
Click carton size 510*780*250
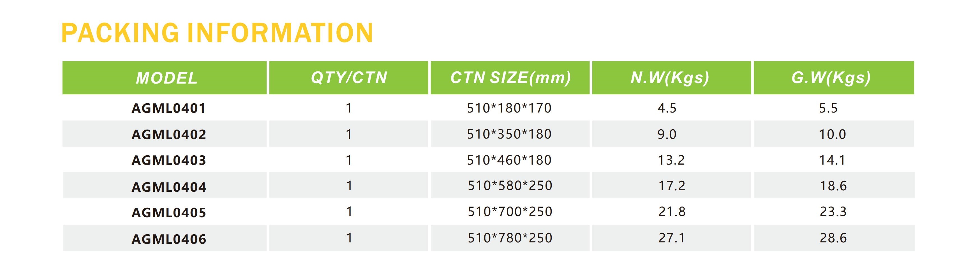click(510, 238)
